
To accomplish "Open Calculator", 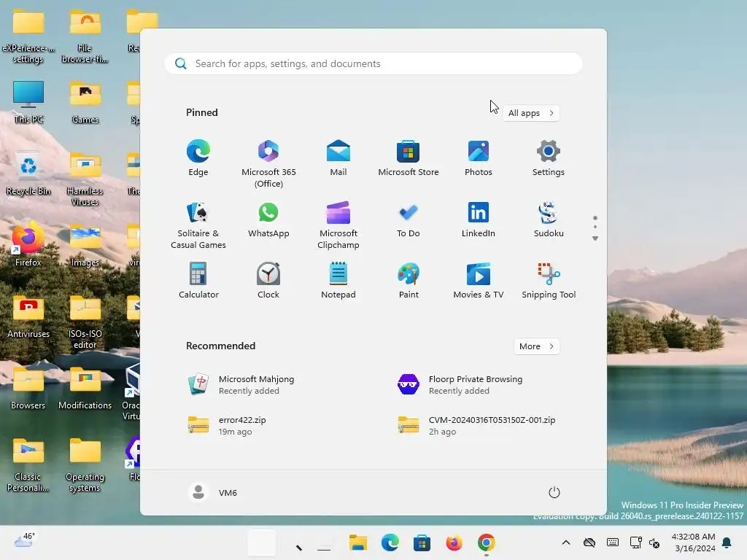I will coord(198,281).
